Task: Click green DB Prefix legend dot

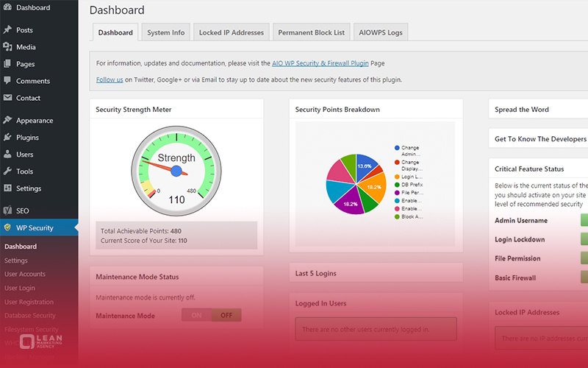Action: click(397, 185)
